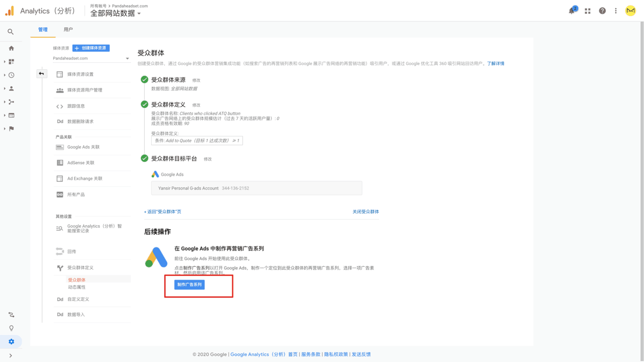Open the Google apps grid icon
Viewport: 644px width, 362px height.
click(x=587, y=11)
